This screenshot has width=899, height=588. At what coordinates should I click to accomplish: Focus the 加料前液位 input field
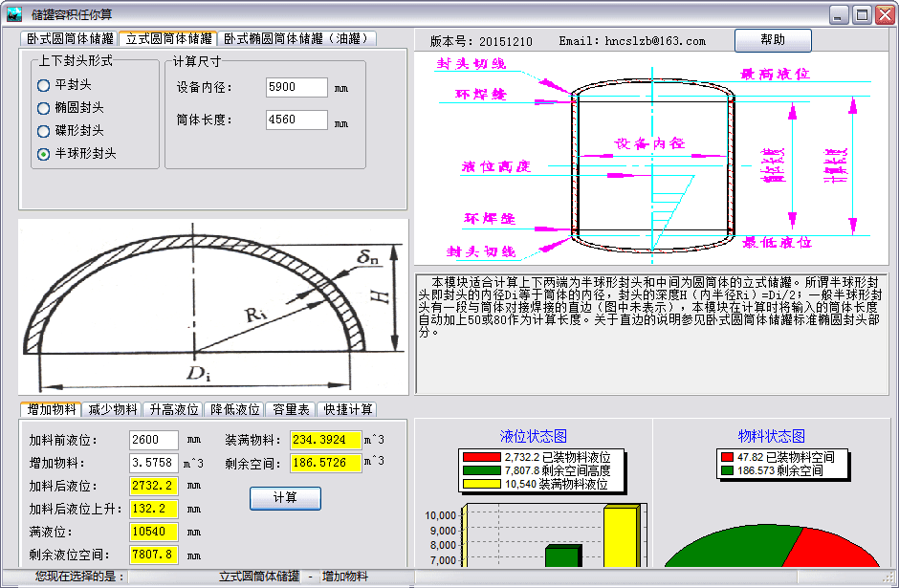point(153,440)
